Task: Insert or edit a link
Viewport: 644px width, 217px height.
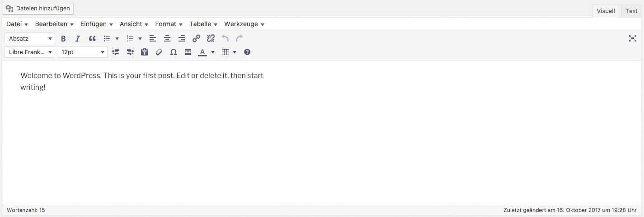Action: pyautogui.click(x=196, y=38)
